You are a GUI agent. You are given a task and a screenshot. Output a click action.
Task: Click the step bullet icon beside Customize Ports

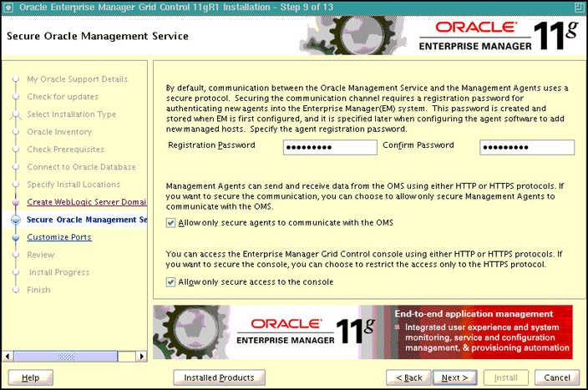tap(16, 237)
